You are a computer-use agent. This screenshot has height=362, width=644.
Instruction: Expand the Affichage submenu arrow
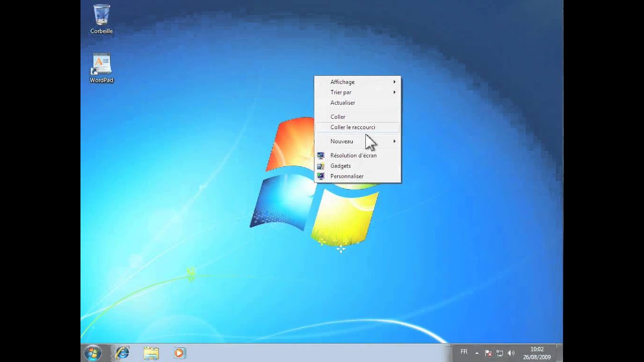(394, 82)
